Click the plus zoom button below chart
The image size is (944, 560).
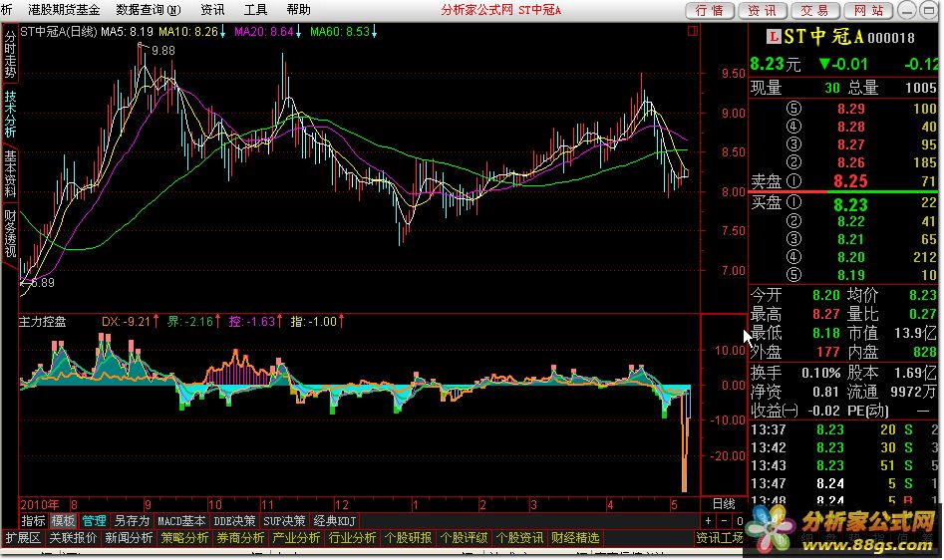coord(709,521)
